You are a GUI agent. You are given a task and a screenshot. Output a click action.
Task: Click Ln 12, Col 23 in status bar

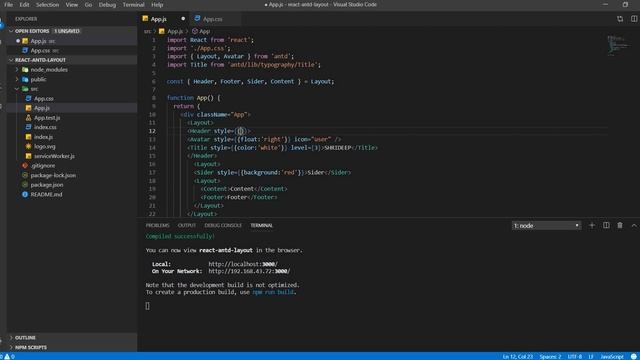pos(518,356)
